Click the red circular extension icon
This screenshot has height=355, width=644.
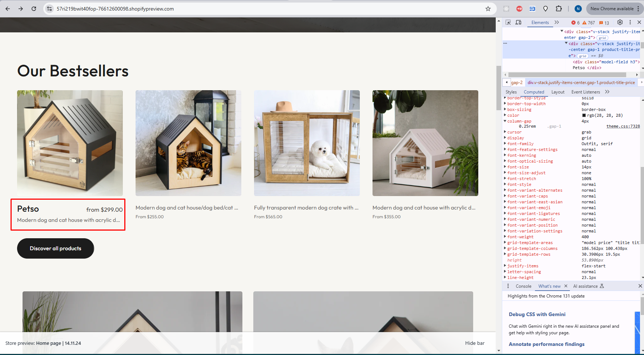519,9
